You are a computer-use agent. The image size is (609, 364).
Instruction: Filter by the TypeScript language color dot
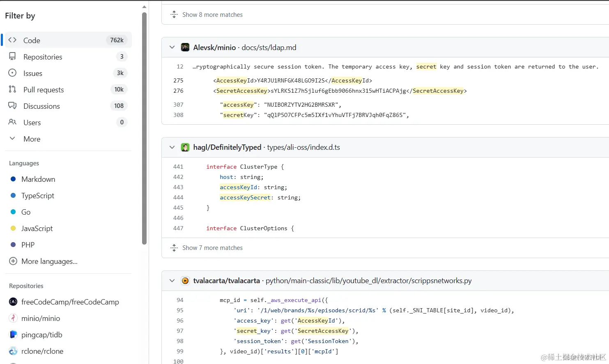click(x=13, y=195)
